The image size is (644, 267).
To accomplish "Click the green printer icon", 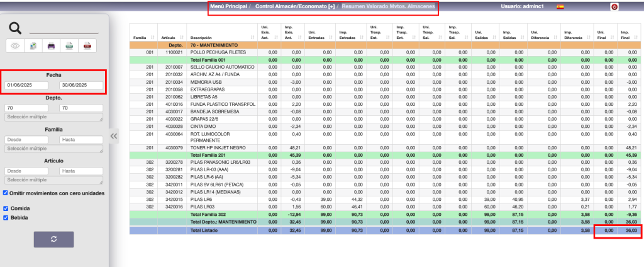I will tap(70, 45).
